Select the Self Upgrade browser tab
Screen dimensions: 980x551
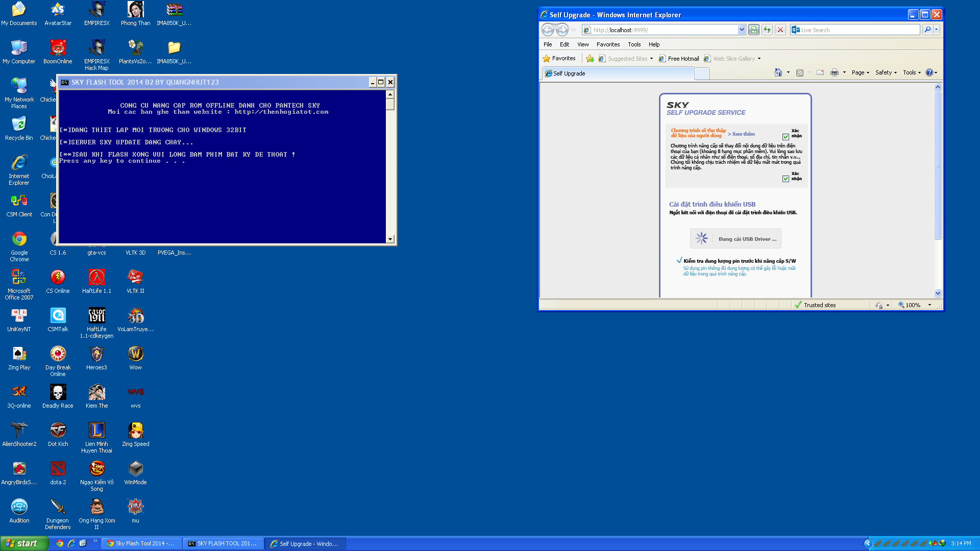tap(618, 73)
